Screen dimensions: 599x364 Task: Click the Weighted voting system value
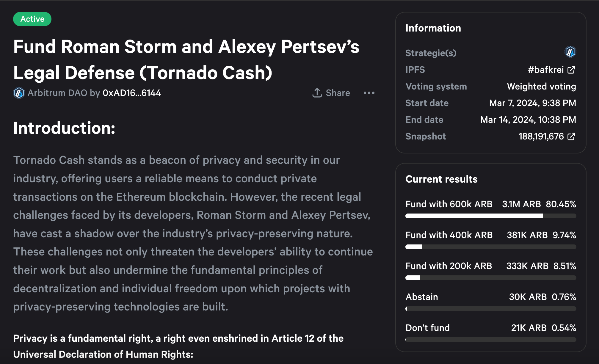point(541,87)
